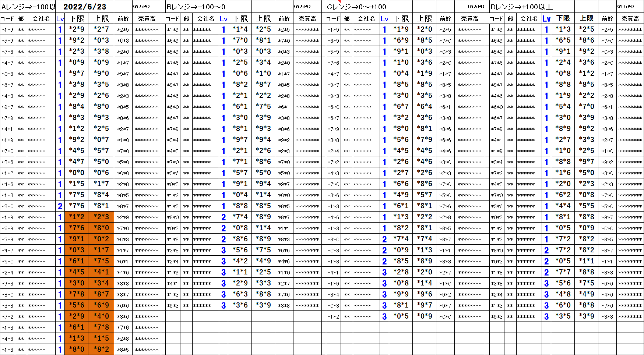The width and height of the screenshot is (644, 355).
Task: Select the 前終 header in the C range
Action: [x=445, y=18]
